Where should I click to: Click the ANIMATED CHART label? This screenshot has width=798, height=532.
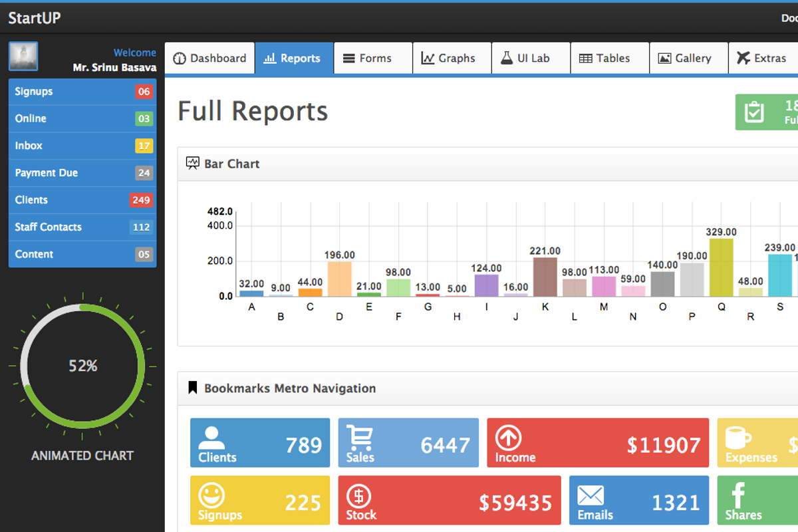[82, 456]
